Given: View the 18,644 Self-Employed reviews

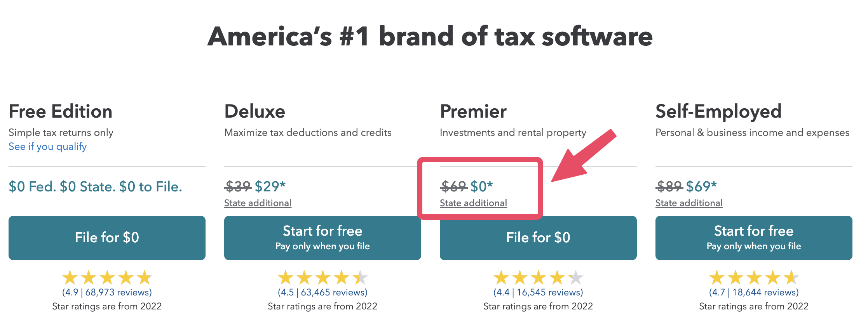Looking at the screenshot, I should tap(753, 292).
